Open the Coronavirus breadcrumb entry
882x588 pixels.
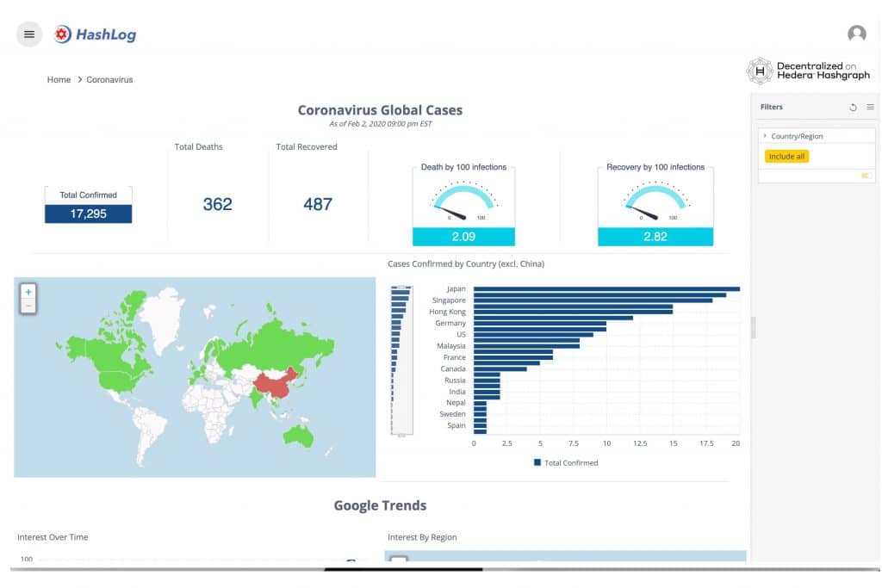coord(109,79)
